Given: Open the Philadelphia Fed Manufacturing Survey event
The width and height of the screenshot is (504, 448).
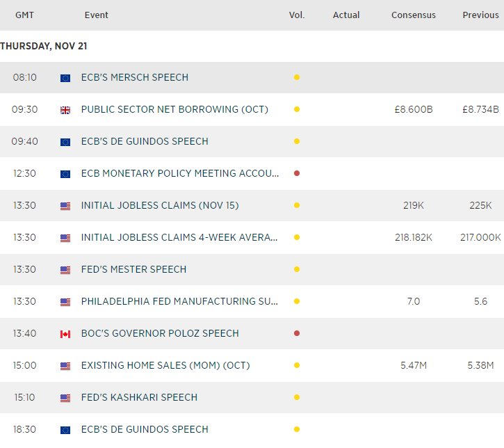Looking at the screenshot, I should (x=180, y=302).
